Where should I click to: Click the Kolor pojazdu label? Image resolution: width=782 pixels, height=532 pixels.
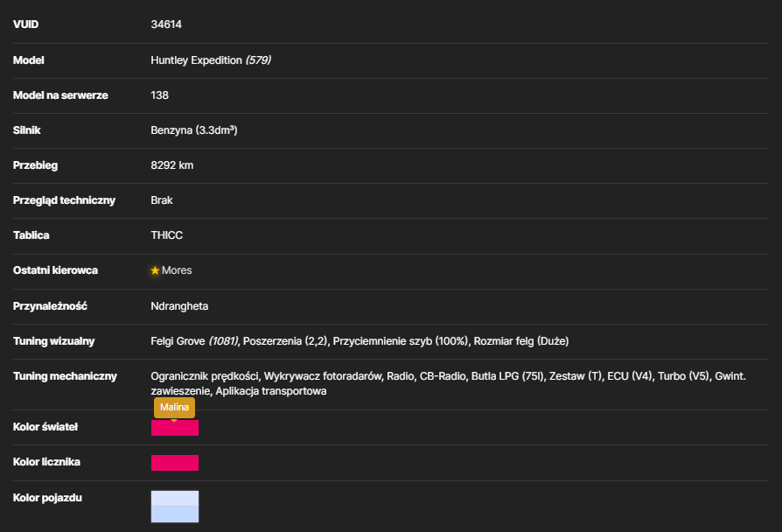47,498
